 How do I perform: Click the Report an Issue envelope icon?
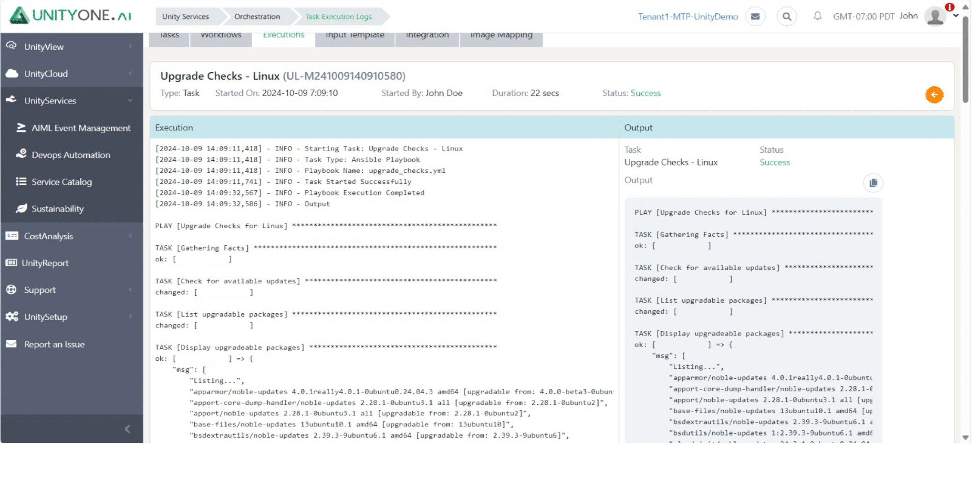[11, 344]
